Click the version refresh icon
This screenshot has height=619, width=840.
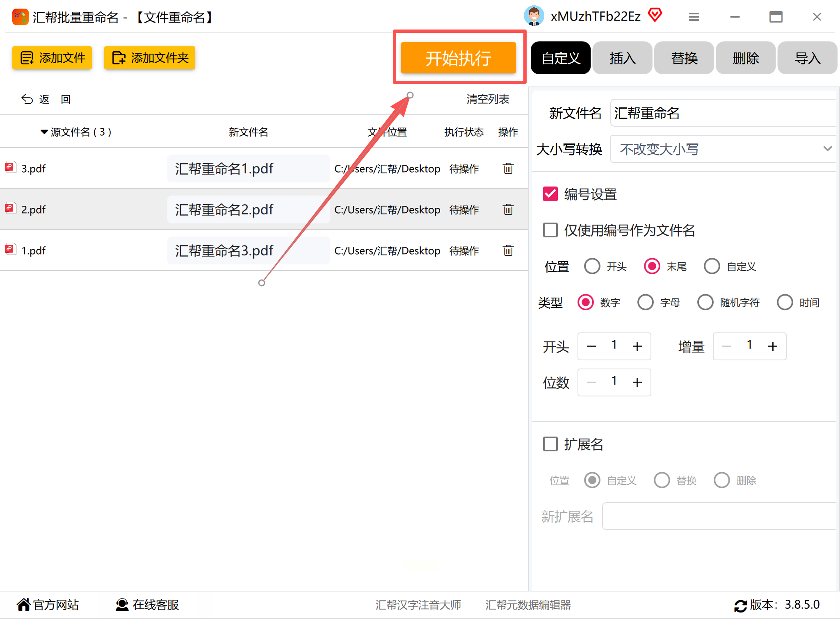point(740,605)
